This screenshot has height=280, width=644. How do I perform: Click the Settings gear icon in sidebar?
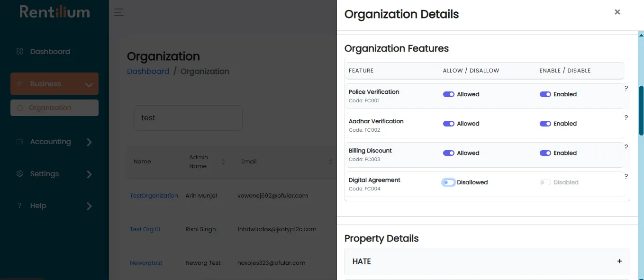(x=19, y=174)
